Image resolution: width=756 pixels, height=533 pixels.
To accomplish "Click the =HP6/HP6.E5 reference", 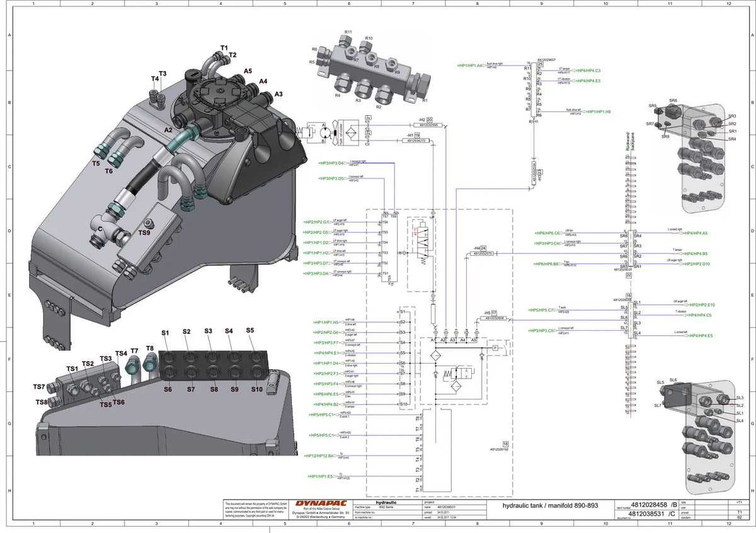I will 326,394.
